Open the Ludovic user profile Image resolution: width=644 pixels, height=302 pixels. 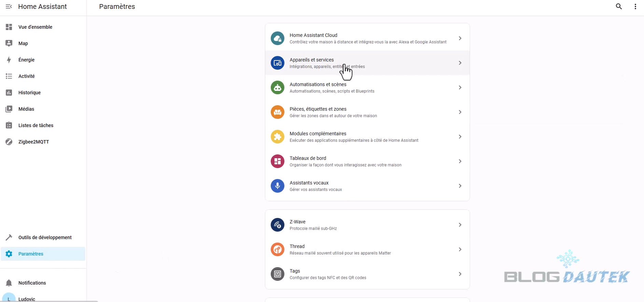[27, 299]
